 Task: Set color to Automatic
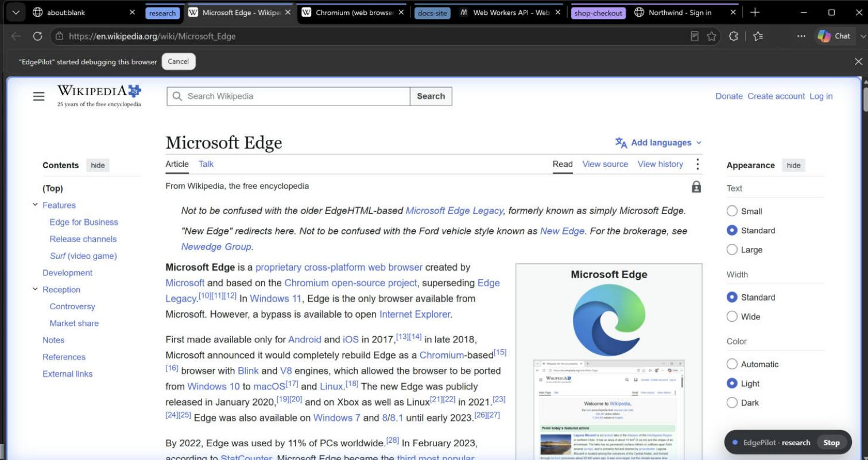point(732,364)
